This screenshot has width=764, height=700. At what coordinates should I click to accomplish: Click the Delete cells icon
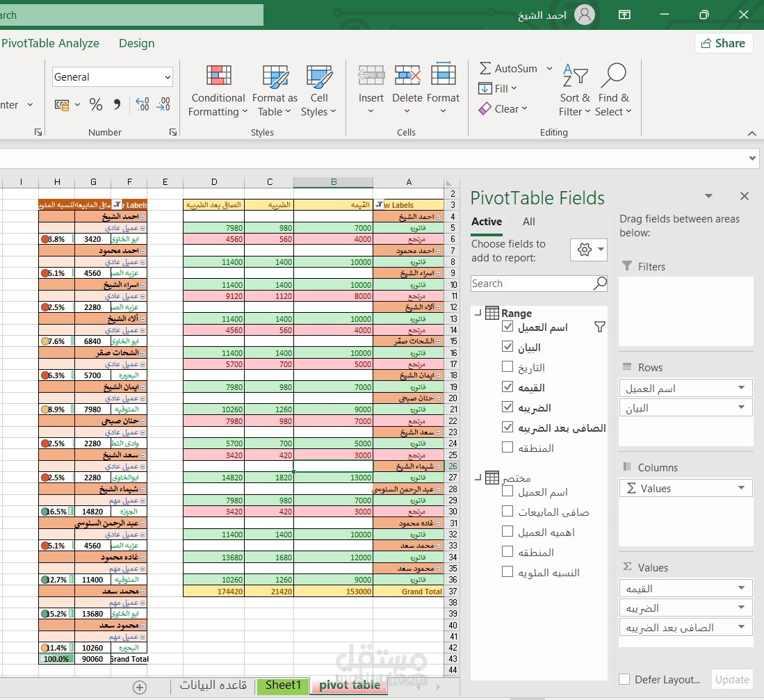tap(407, 76)
